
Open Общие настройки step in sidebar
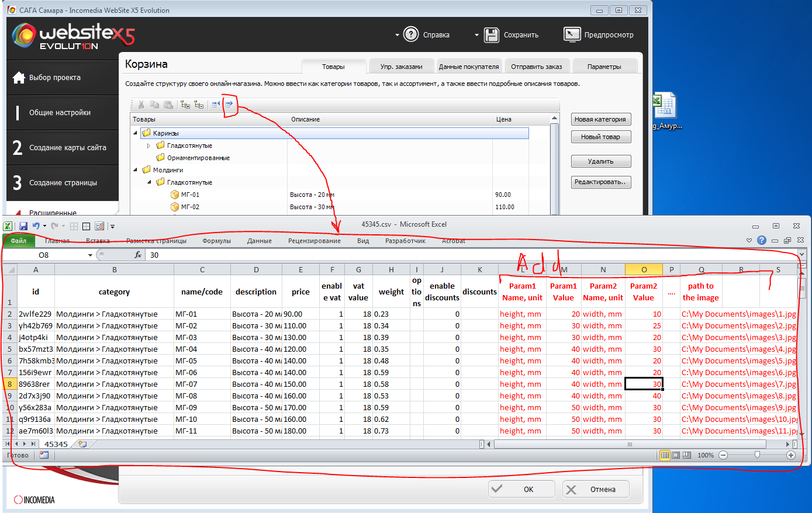pyautogui.click(x=63, y=113)
